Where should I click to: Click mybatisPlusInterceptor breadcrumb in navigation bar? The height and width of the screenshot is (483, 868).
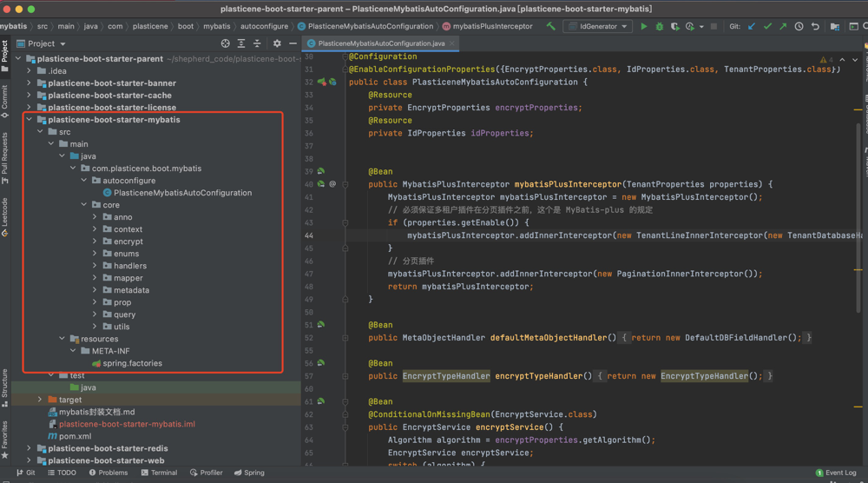(487, 26)
